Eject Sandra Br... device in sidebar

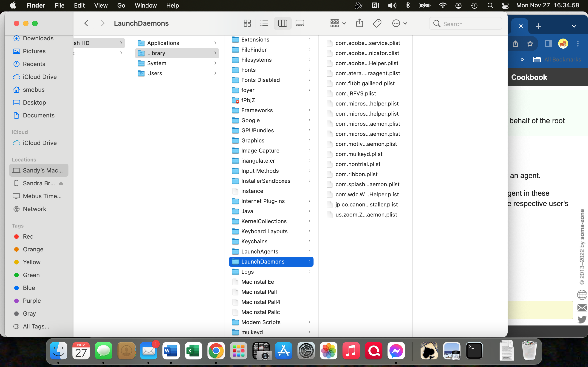pyautogui.click(x=61, y=183)
